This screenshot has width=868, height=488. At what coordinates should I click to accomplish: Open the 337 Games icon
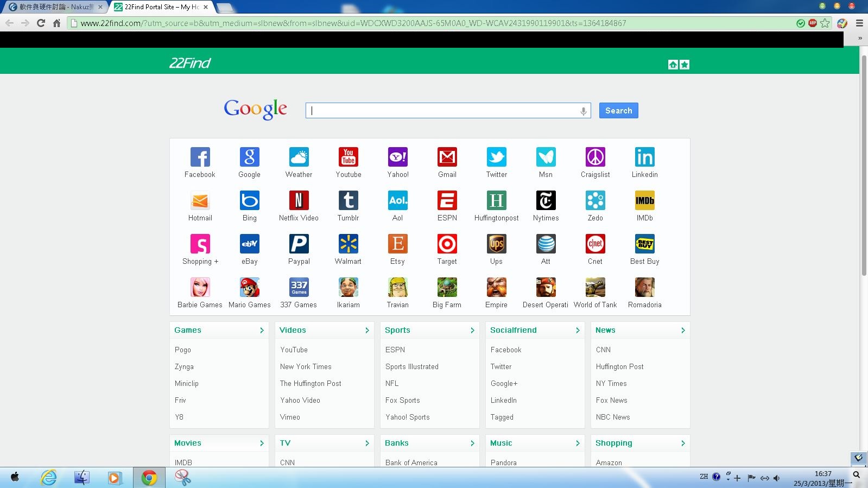pyautogui.click(x=299, y=288)
